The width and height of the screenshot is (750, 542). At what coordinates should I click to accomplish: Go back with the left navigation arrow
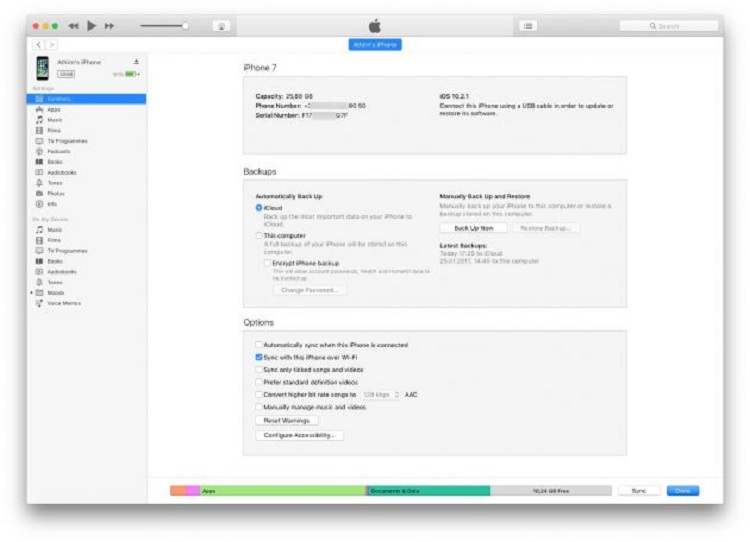(39, 45)
